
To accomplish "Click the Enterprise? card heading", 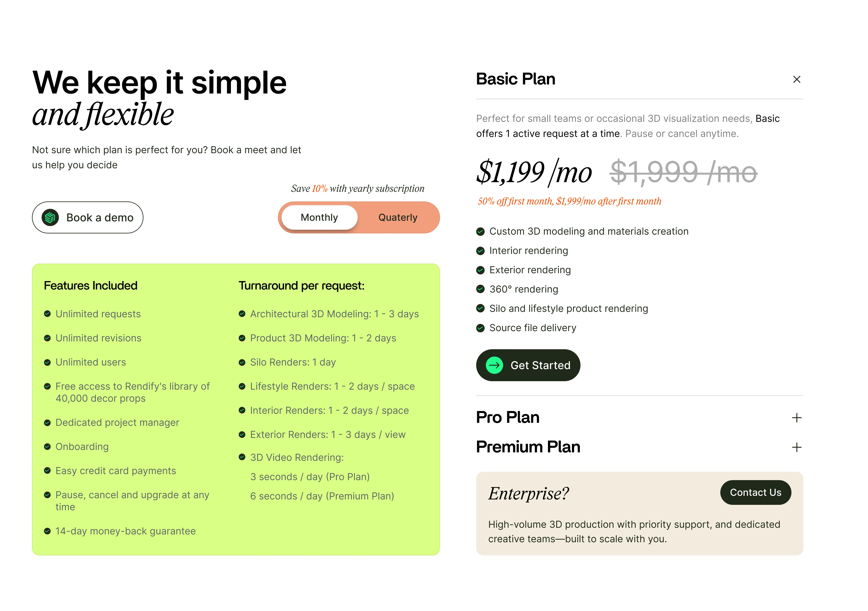I will pos(528,493).
